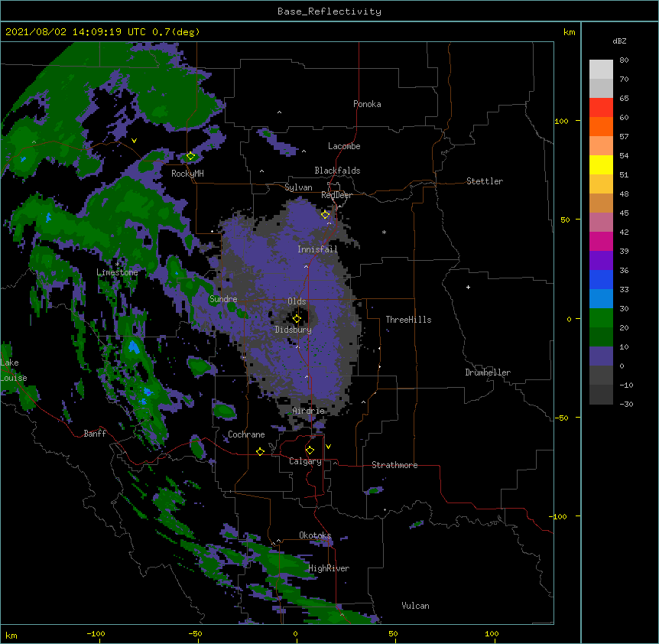Click the RockyMH label
The image size is (659, 644).
click(x=187, y=174)
